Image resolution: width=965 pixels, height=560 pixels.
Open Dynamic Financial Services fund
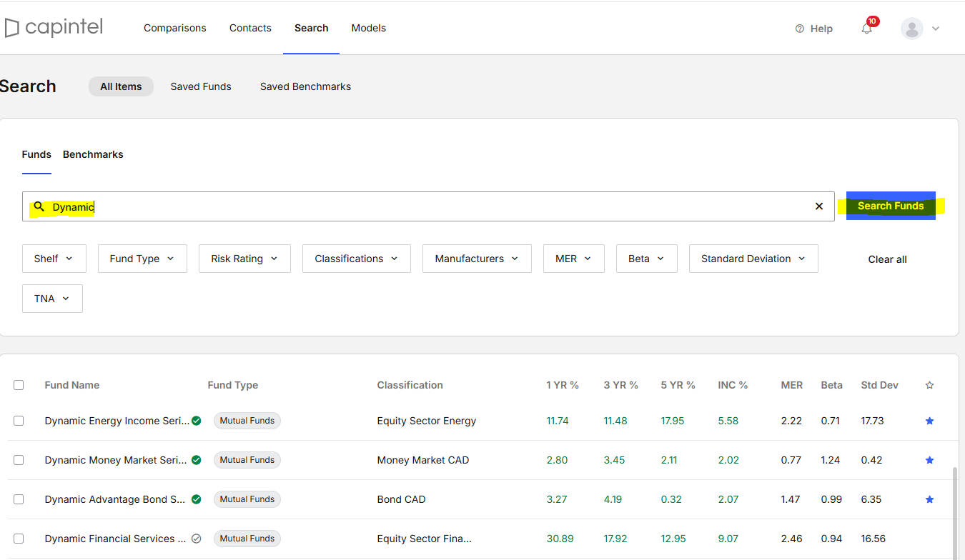pos(115,539)
